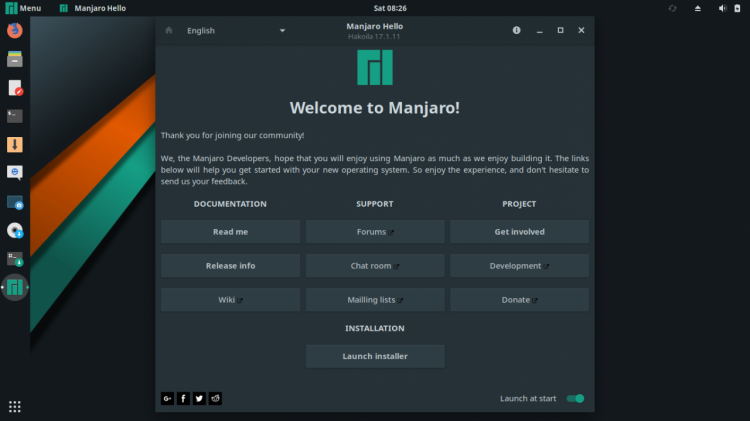The width and height of the screenshot is (750, 421).
Task: Click the Manjaro Hello dock icon
Action: 15,288
